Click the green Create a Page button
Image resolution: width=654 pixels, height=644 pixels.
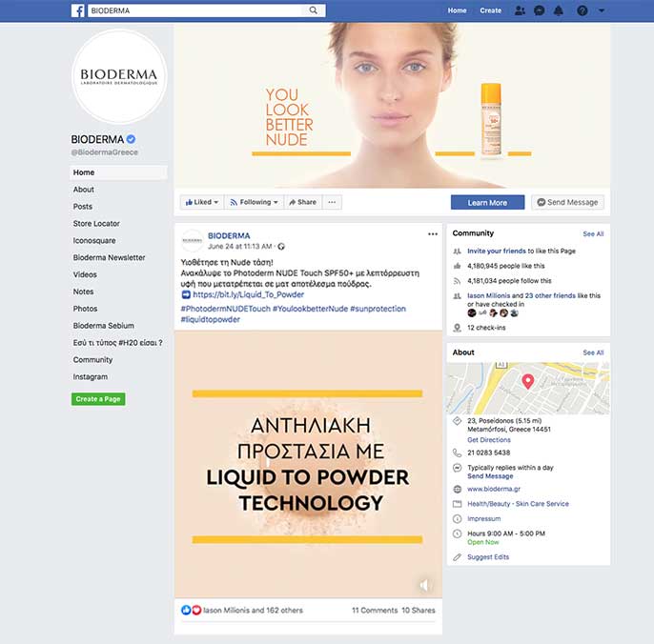click(98, 399)
